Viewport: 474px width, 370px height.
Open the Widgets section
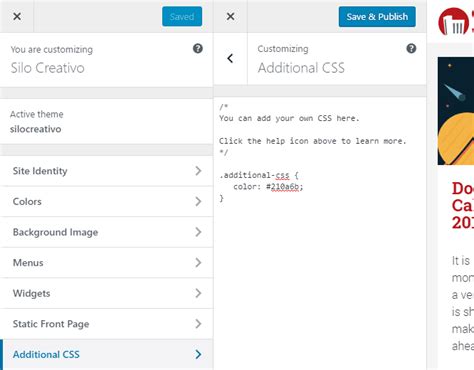[x=107, y=293]
